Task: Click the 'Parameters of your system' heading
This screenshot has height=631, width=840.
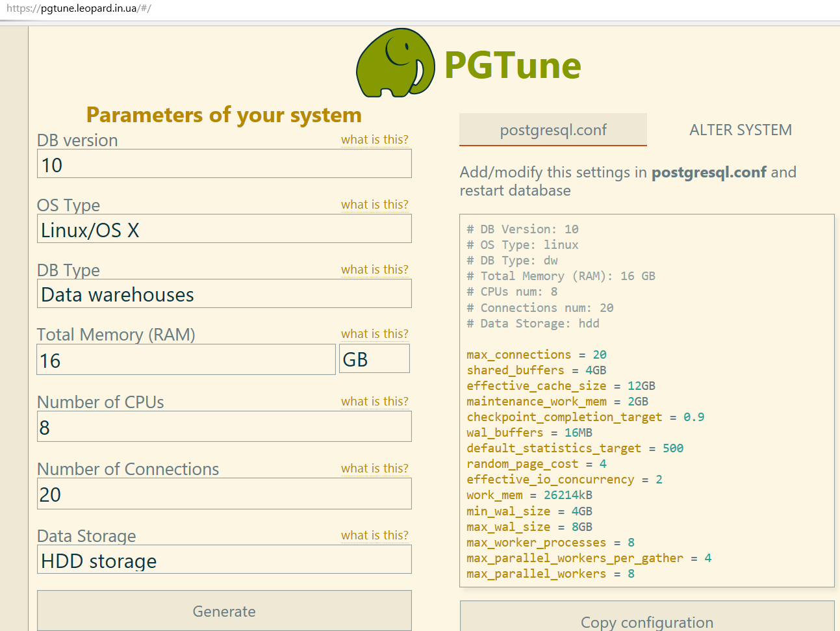Action: click(x=224, y=115)
